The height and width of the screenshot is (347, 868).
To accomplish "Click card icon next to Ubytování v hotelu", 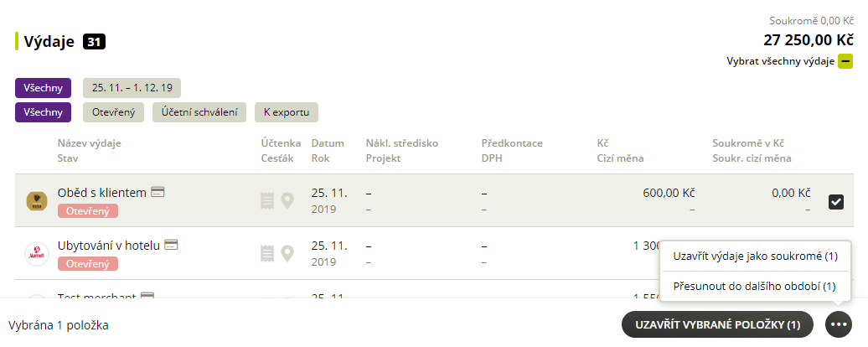I will point(171,245).
